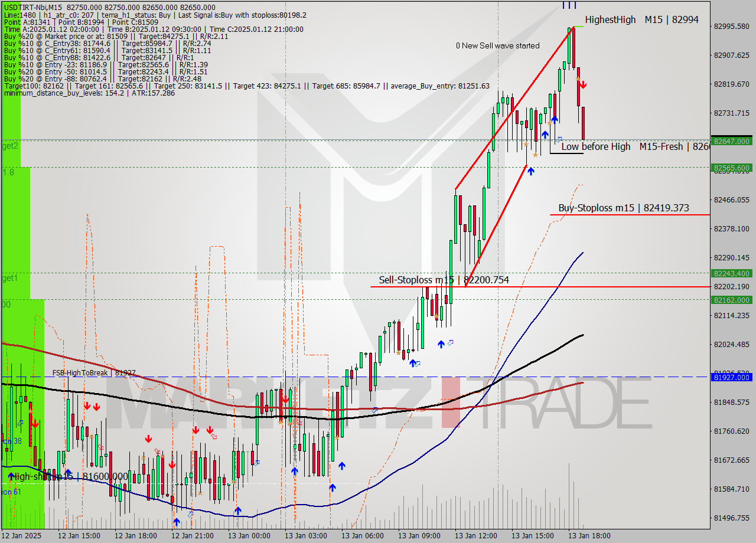The width and height of the screenshot is (756, 543).
Task: Click the 'Buy %10 @ C_Entry61' header line
Action: click(x=107, y=50)
